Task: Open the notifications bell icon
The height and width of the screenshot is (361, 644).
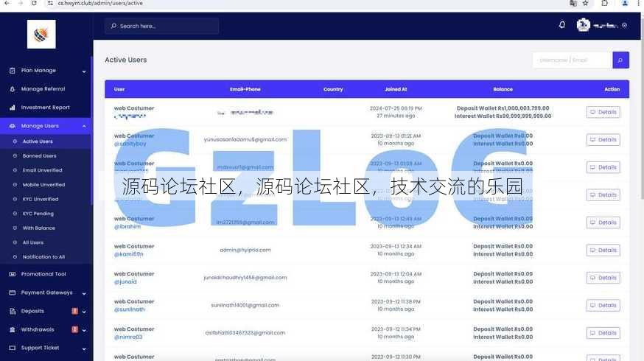Action: (562, 25)
